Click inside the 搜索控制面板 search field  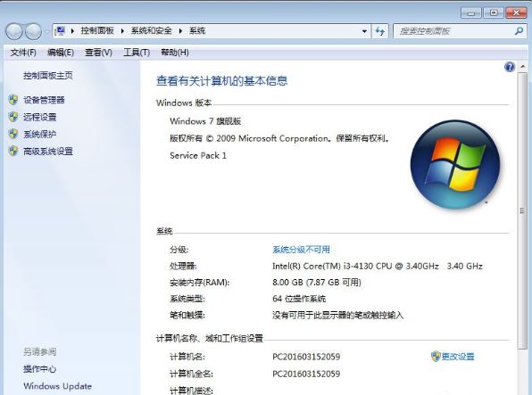coord(454,31)
